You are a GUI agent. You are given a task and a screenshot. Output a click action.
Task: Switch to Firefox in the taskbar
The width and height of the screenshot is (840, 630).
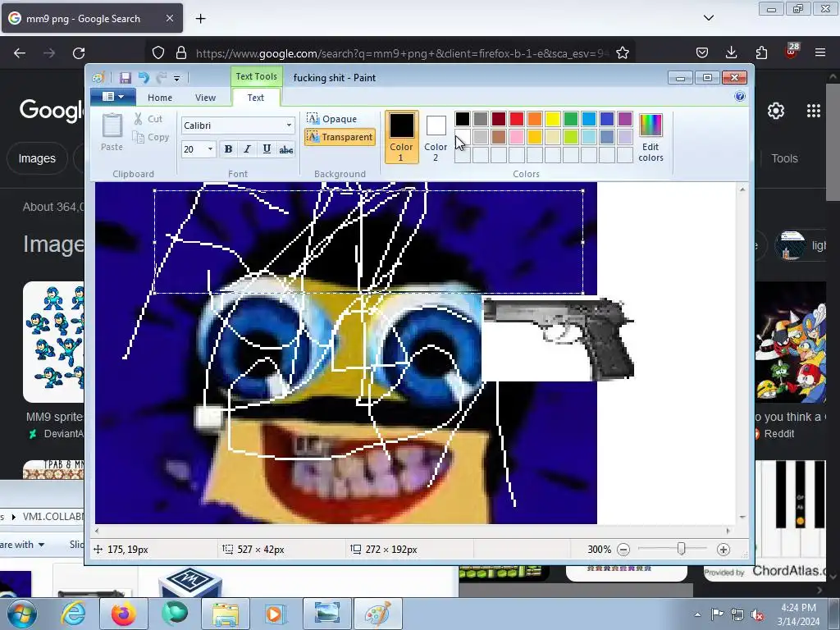[x=123, y=614]
